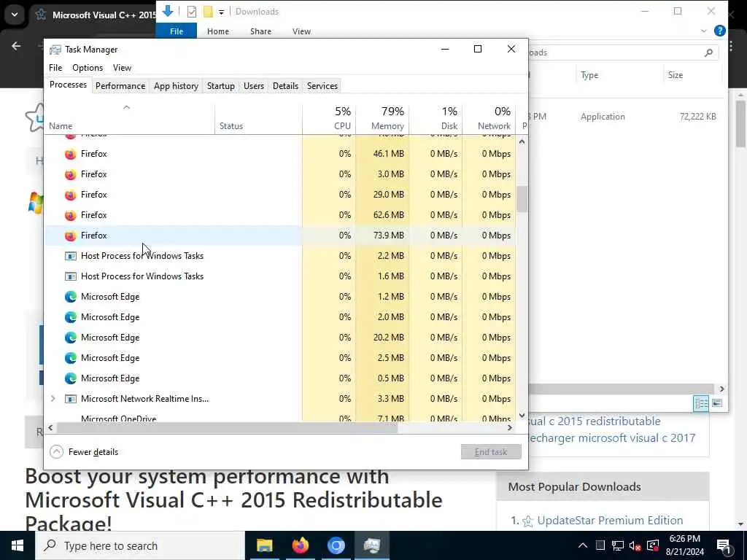Open the Explorer File menu

(x=177, y=31)
